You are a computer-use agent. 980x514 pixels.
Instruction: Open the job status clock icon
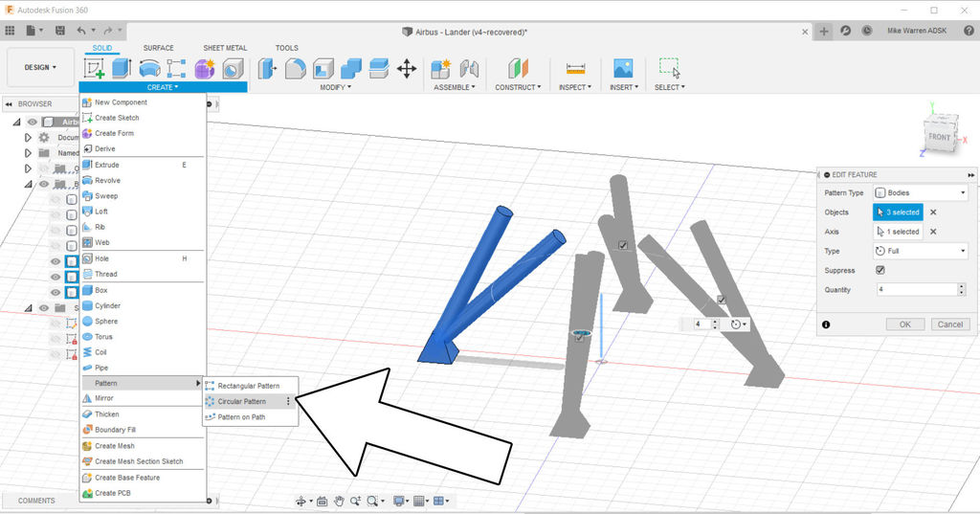pos(866,31)
